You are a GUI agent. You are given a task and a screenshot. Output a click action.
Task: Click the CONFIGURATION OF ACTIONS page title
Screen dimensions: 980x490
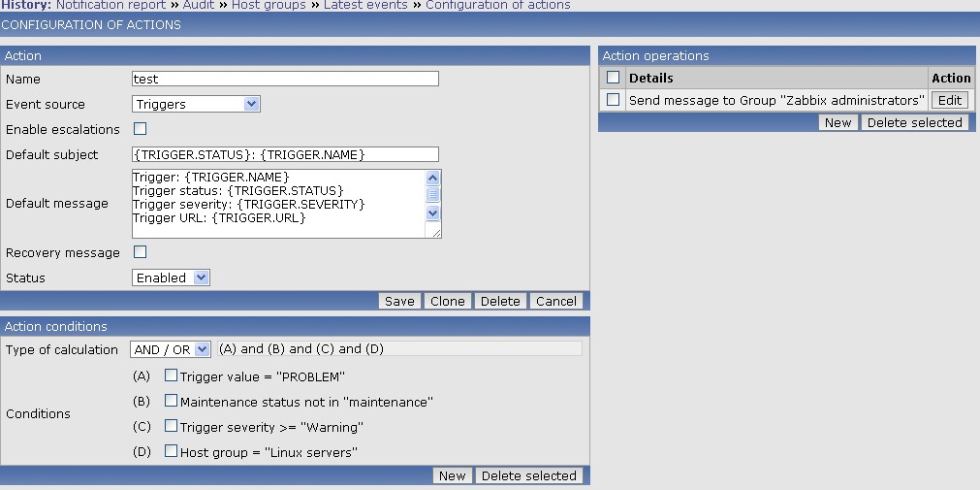coord(90,25)
